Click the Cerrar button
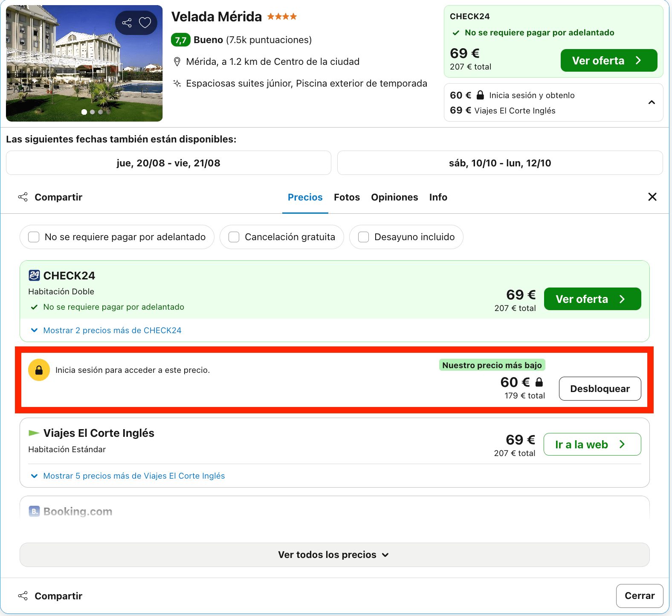 click(x=639, y=596)
